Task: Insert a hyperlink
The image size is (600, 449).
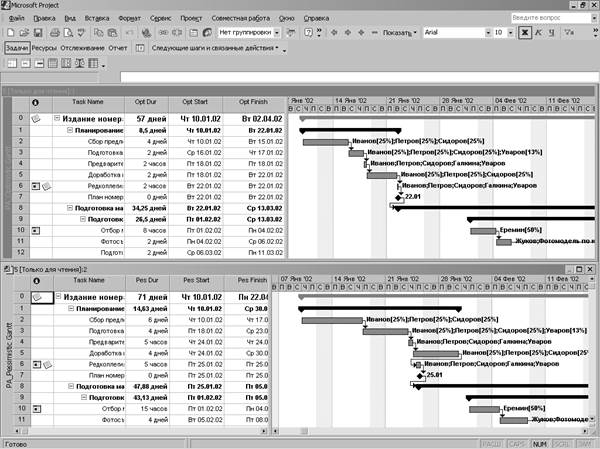Action: (146, 33)
